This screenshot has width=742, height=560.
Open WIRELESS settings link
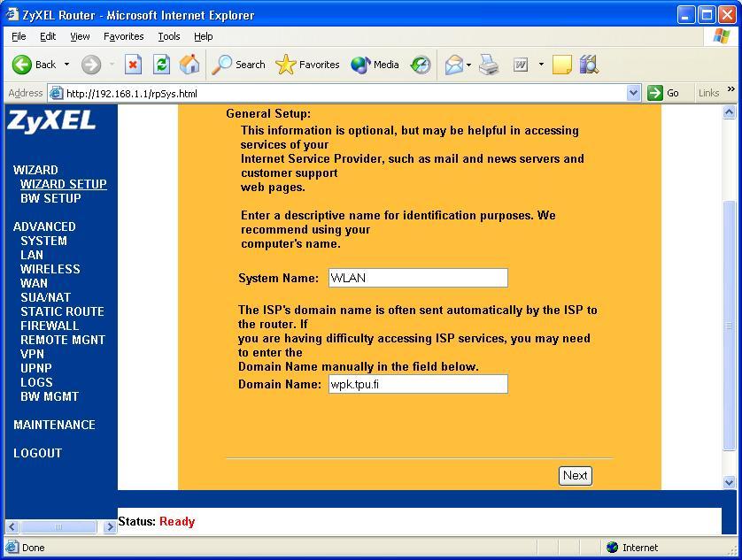(x=50, y=269)
